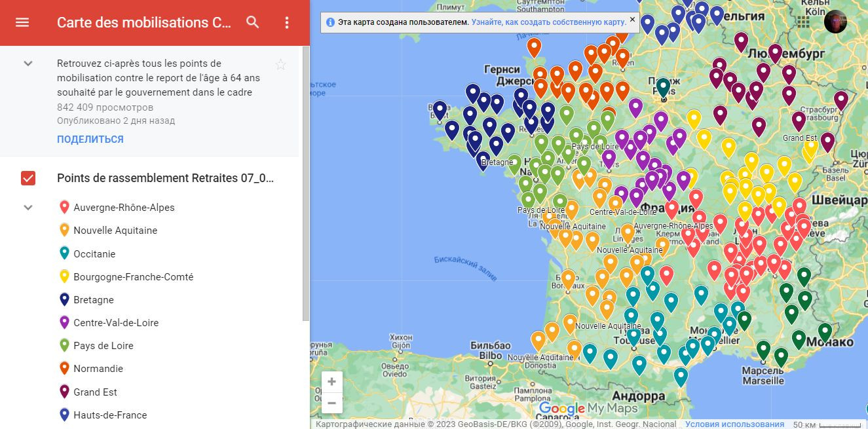Select Bretagne legend entry

click(94, 300)
